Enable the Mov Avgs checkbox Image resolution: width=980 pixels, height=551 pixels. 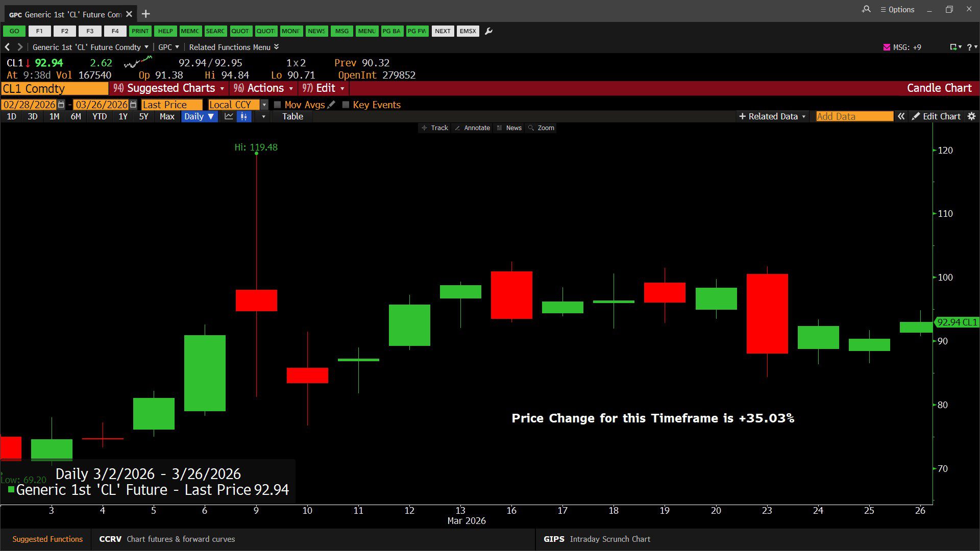[x=278, y=105]
